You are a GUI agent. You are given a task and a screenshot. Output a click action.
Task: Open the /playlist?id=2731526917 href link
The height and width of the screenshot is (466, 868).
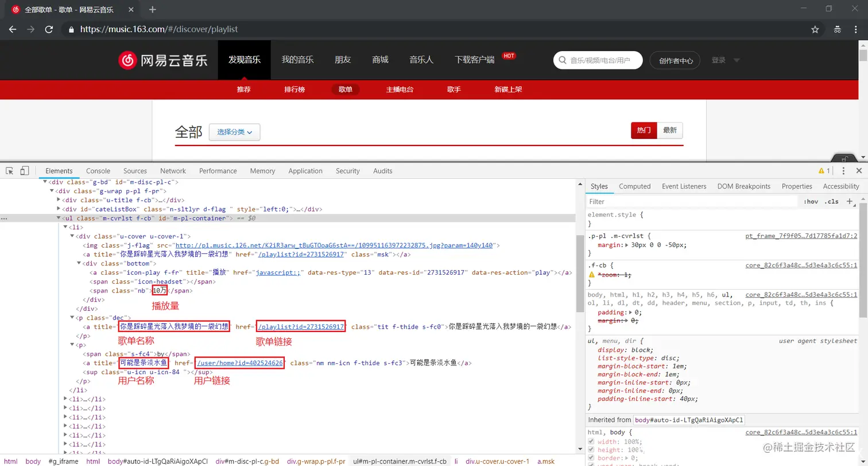(x=301, y=327)
